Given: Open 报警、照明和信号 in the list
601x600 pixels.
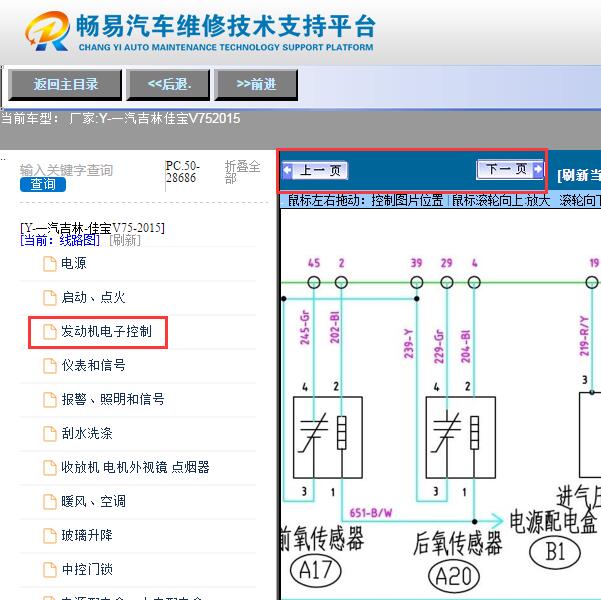Looking at the screenshot, I should pos(113,399).
